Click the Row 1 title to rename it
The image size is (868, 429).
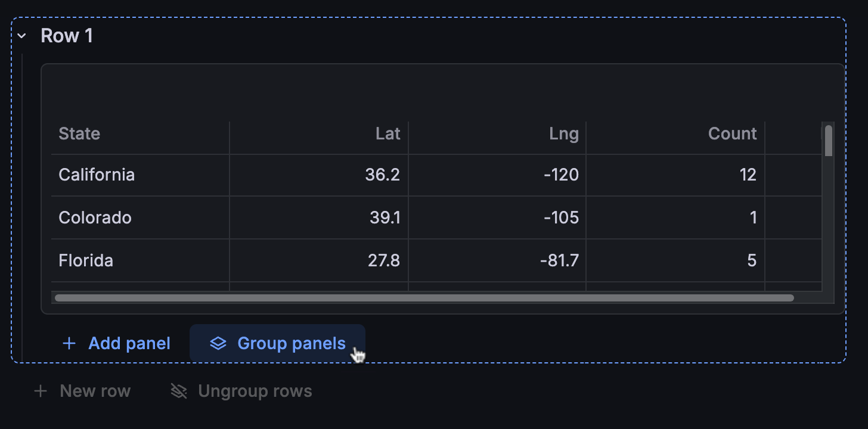(x=66, y=36)
